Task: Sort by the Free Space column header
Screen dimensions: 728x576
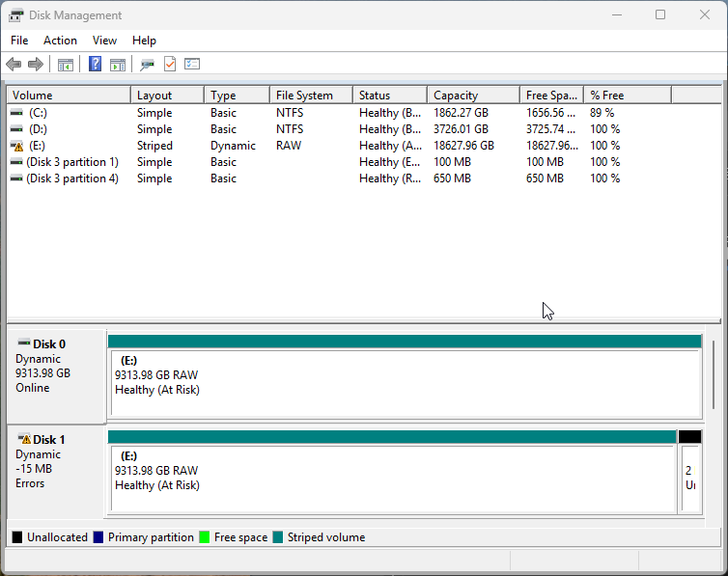Action: (x=552, y=96)
